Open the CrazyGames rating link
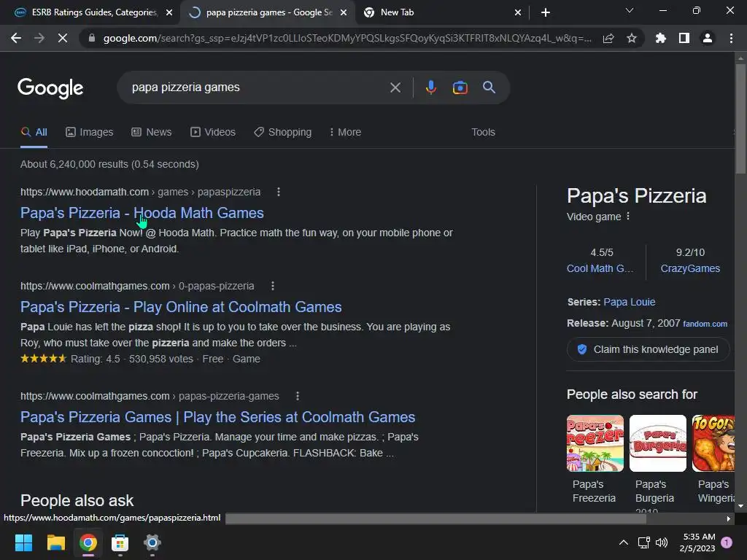This screenshot has height=560, width=747. coord(690,268)
